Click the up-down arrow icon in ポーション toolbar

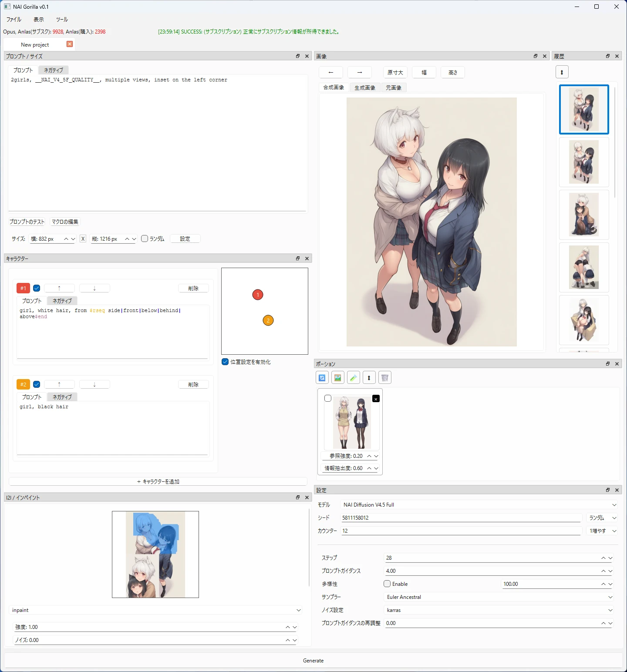click(x=369, y=377)
